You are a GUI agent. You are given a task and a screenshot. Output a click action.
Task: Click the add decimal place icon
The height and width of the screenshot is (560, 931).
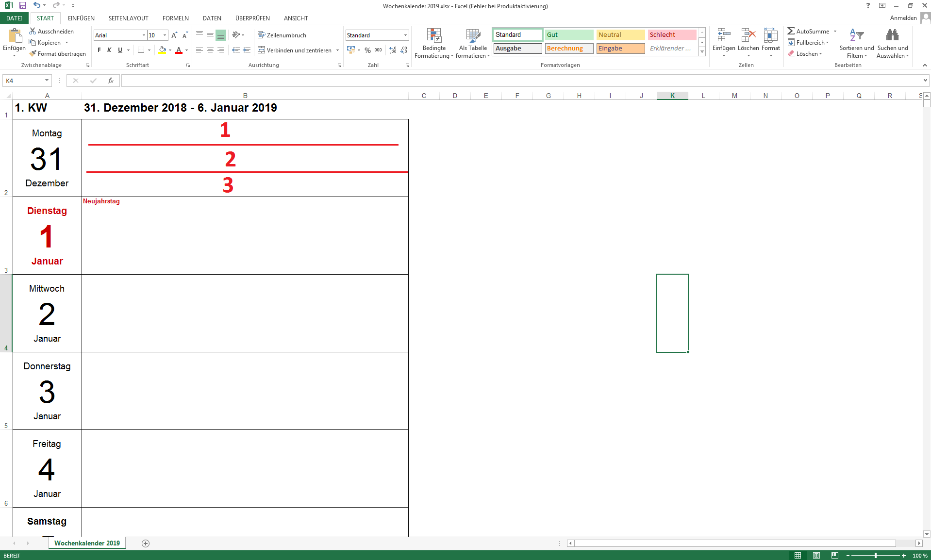[x=393, y=50]
